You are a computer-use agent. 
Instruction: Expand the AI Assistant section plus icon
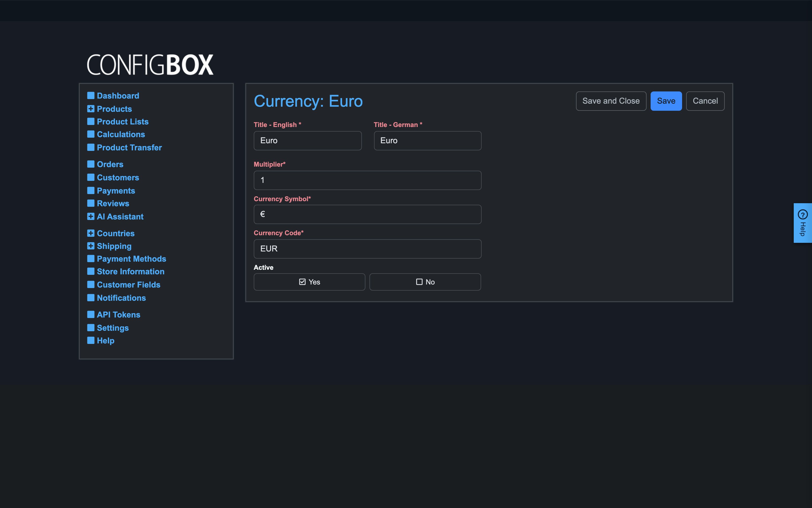[x=91, y=217]
